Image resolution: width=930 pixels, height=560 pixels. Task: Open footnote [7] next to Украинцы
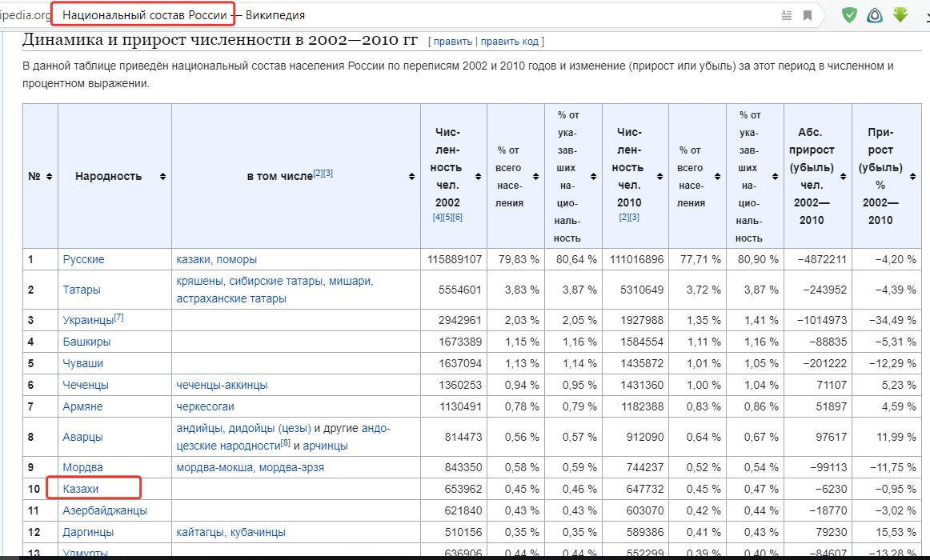118,317
